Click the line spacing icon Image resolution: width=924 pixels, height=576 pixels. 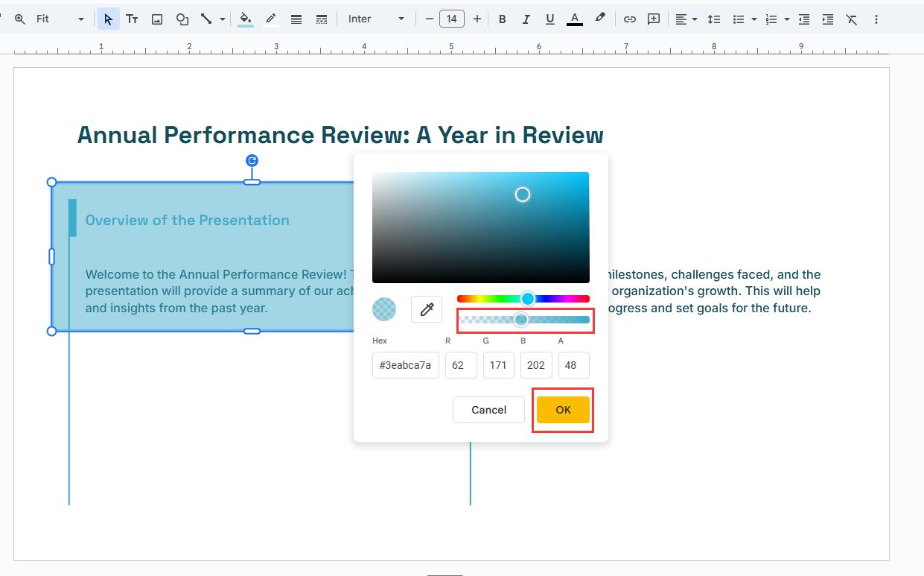[713, 19]
